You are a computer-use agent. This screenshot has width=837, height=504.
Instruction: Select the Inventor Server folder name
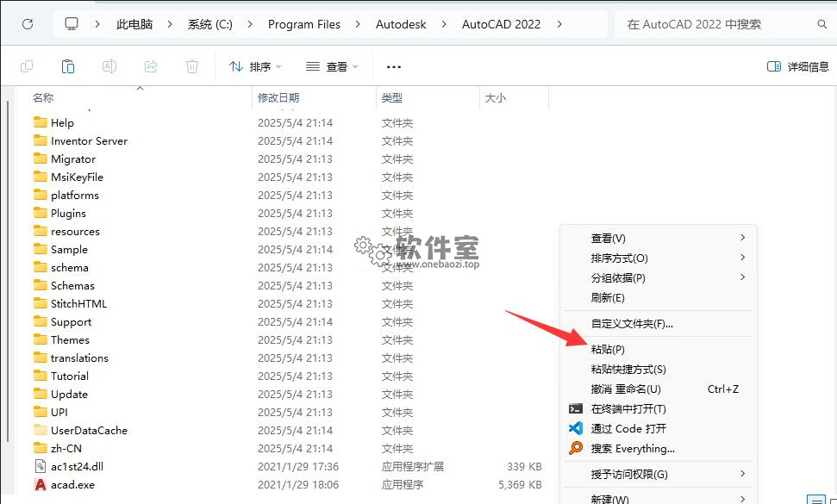[x=89, y=140]
